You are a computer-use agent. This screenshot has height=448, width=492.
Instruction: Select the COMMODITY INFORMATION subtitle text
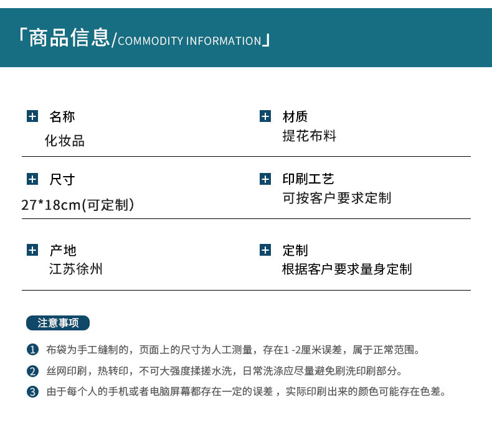tap(189, 41)
